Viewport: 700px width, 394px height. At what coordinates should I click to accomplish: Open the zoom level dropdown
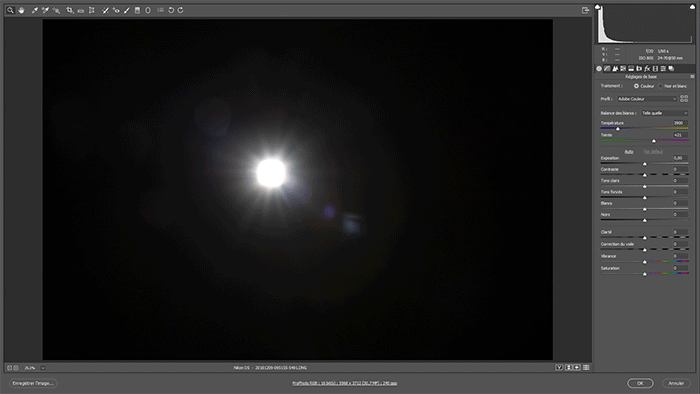43,368
